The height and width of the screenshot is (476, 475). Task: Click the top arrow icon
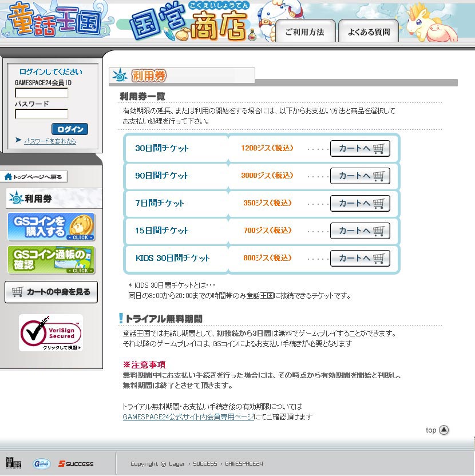pos(444,430)
